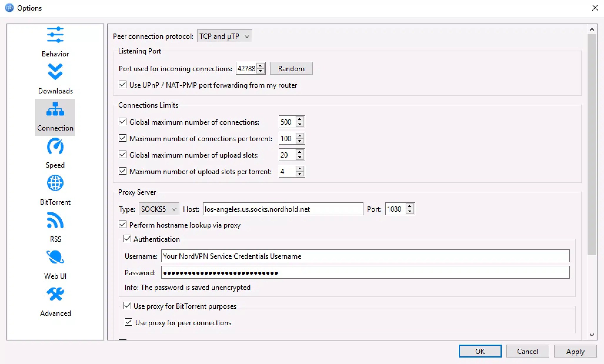Open the Advanced tools icon
The width and height of the screenshot is (604, 364).
pyautogui.click(x=55, y=294)
